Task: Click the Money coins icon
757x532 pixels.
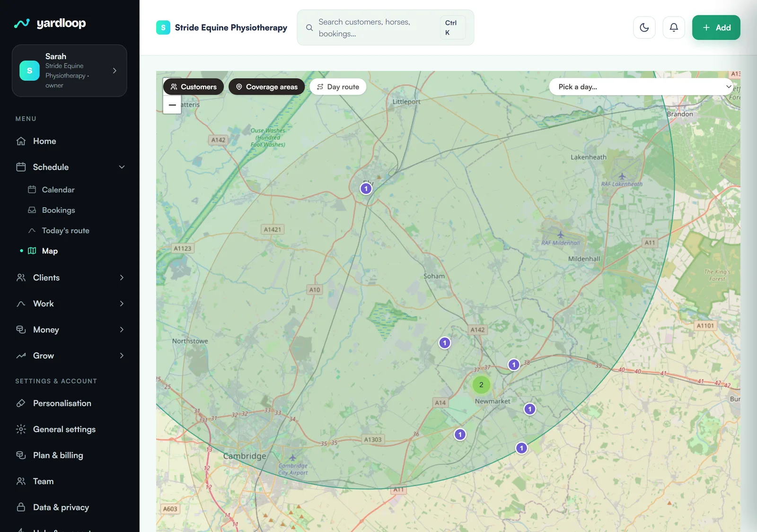Action: pos(21,330)
